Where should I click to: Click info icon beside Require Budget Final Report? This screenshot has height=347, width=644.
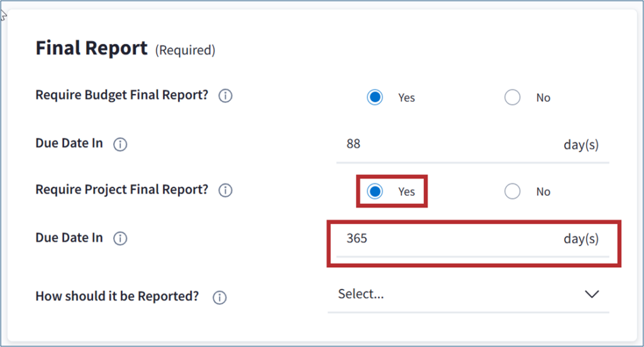[225, 96]
